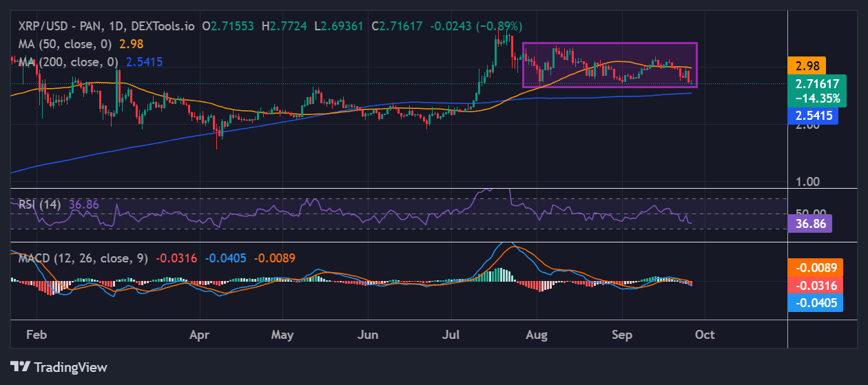Viewport: 868px width, 385px height.
Task: Click the MA (200, close, 0) legend
Action: coord(69,61)
